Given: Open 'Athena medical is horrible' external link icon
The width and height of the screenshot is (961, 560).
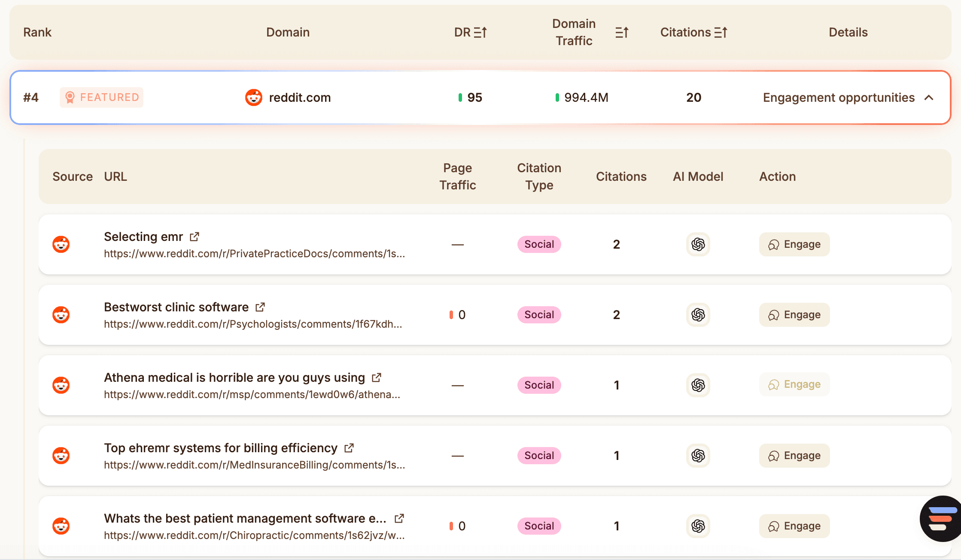Looking at the screenshot, I should [x=377, y=377].
